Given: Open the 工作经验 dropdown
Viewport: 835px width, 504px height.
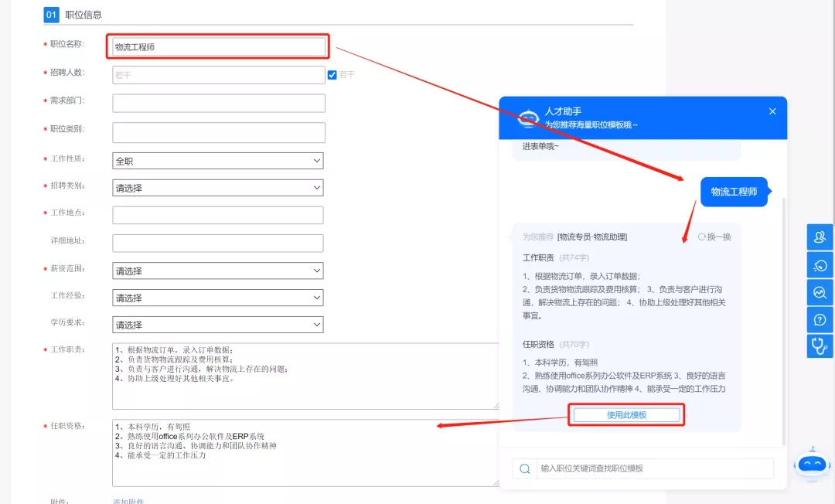Looking at the screenshot, I should point(218,298).
